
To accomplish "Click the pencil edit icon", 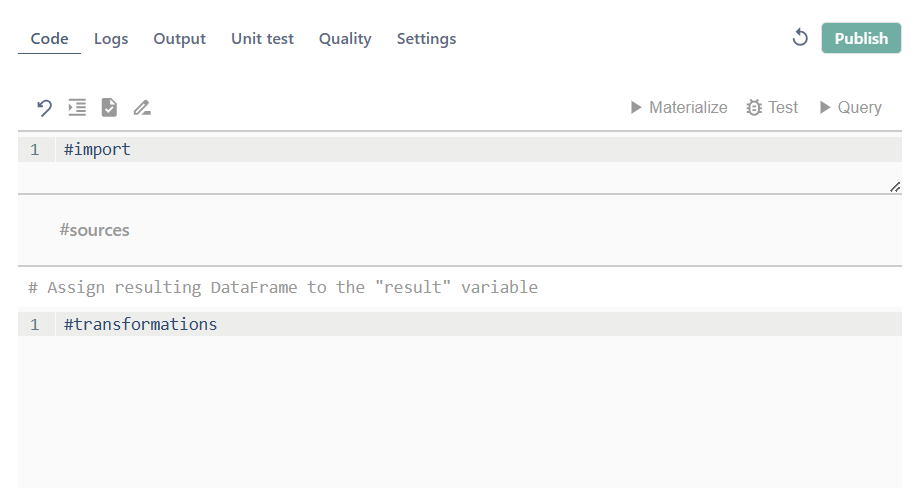I will click(x=142, y=107).
